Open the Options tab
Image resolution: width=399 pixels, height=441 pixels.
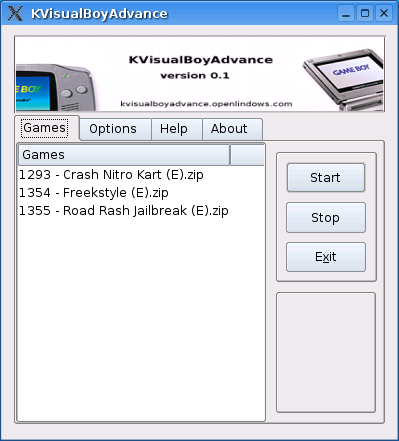tap(115, 129)
